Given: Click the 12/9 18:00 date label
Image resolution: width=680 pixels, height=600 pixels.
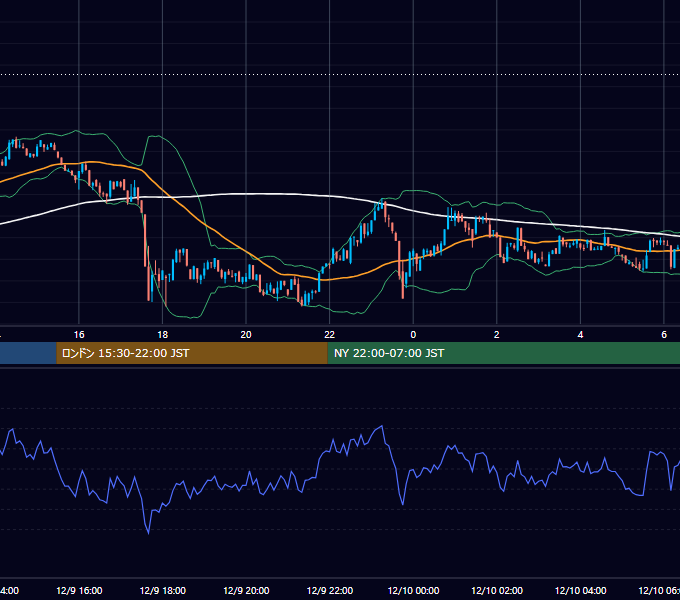Looking at the screenshot, I should 163,590.
